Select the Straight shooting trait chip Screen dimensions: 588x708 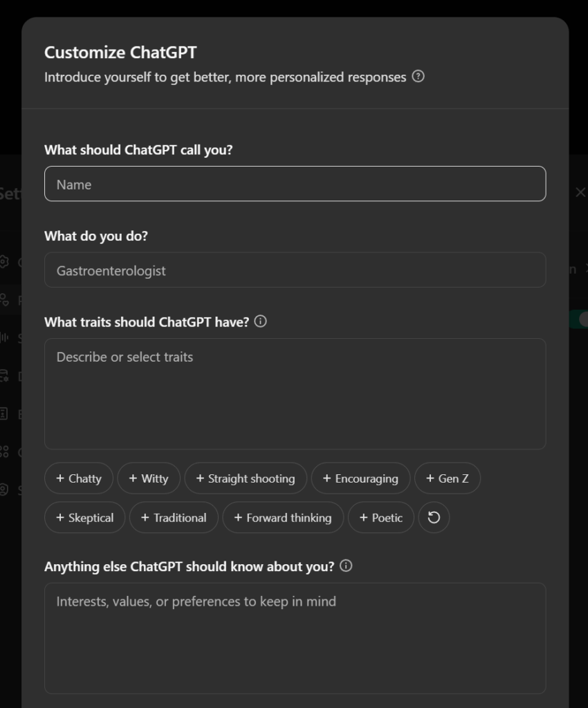pyautogui.click(x=246, y=478)
